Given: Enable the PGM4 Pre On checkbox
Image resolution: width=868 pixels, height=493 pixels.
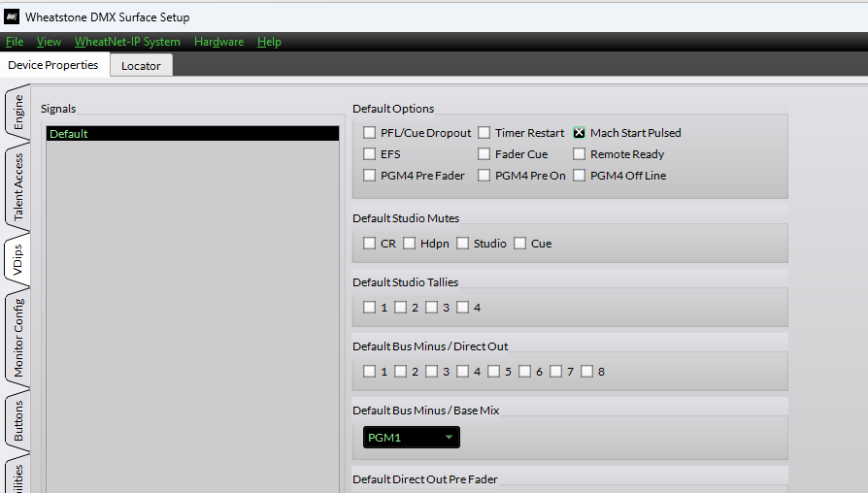Looking at the screenshot, I should (484, 176).
